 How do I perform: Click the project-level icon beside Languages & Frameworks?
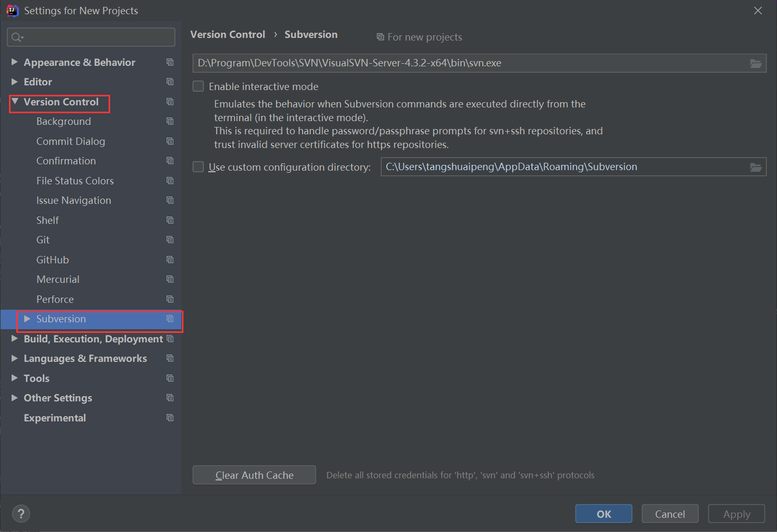point(170,358)
